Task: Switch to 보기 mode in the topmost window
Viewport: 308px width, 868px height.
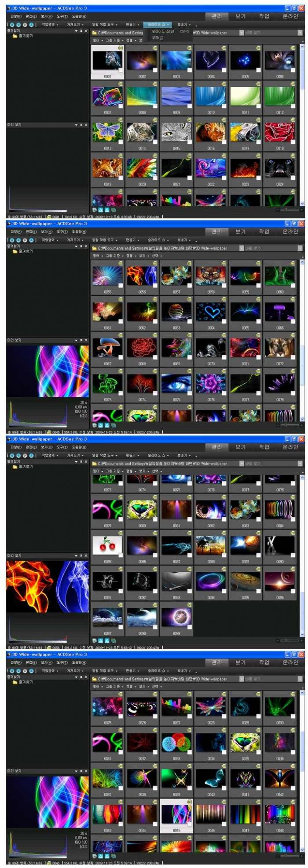Action: [x=240, y=16]
